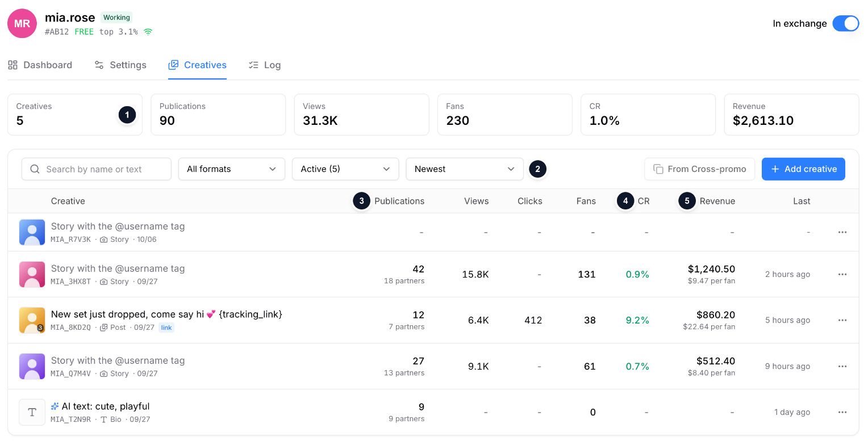Focus the Search by name or text field
The height and width of the screenshot is (445, 868).
[97, 169]
